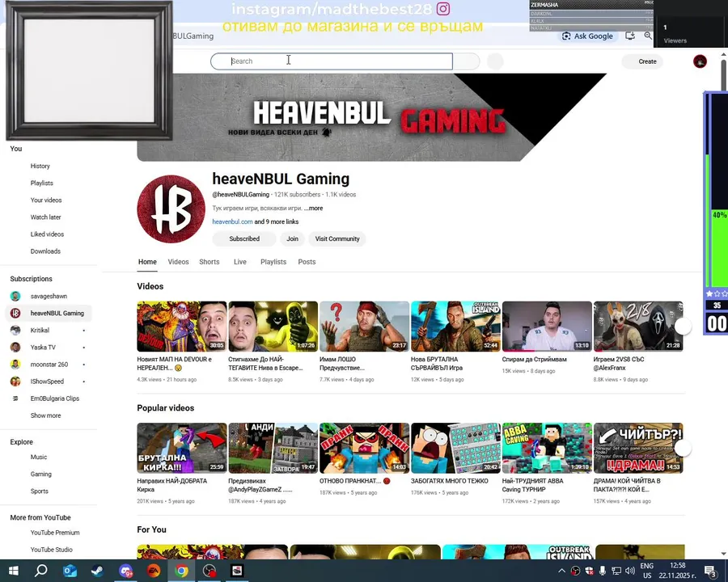Screen dimensions: 728x582
Task: Open Music under Explore
Action: click(x=39, y=458)
